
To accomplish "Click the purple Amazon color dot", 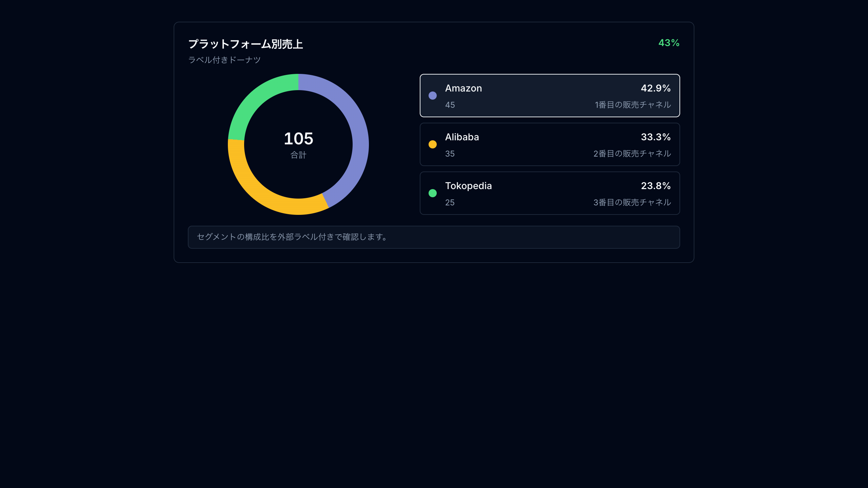I will click(433, 96).
